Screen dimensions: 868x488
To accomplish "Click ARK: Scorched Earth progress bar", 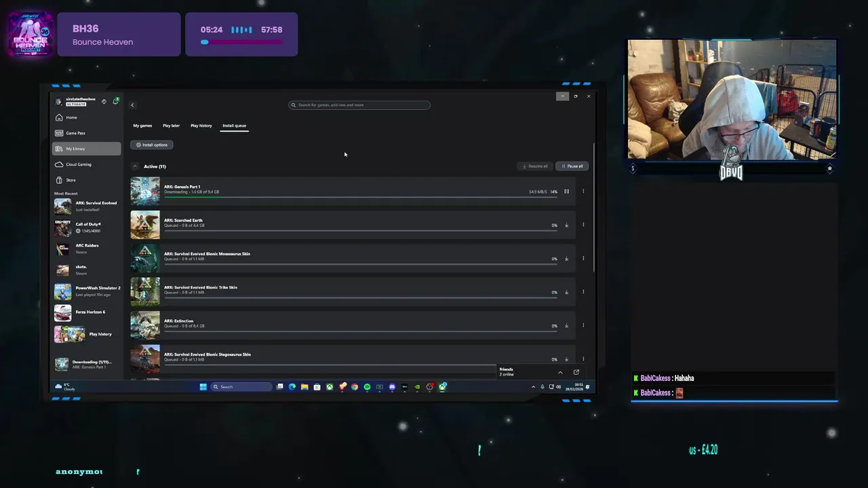I will [x=360, y=230].
